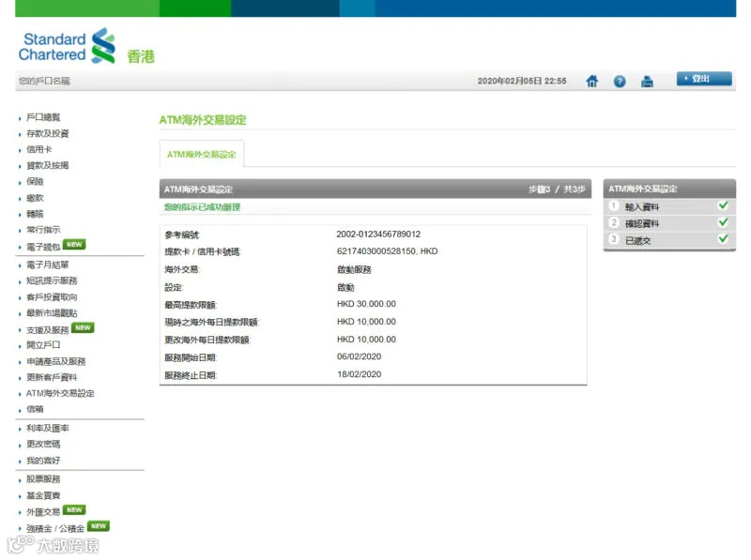Open 短訊提示服務 sidebar link

(52, 281)
